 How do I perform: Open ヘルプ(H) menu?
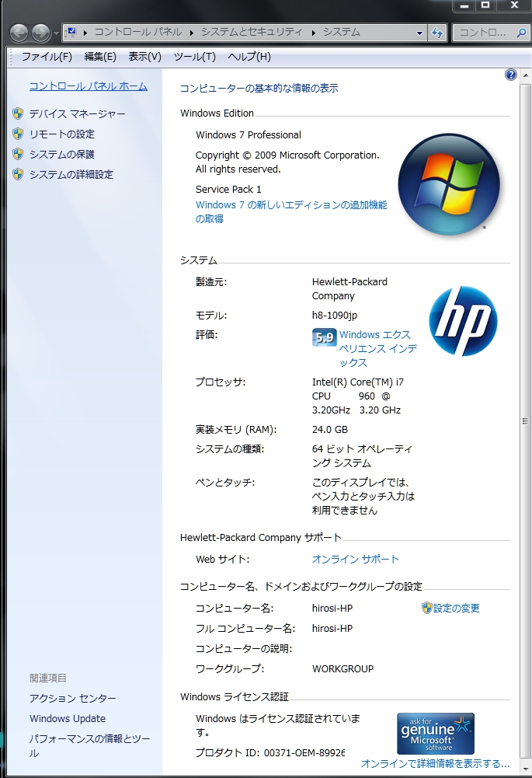click(249, 57)
